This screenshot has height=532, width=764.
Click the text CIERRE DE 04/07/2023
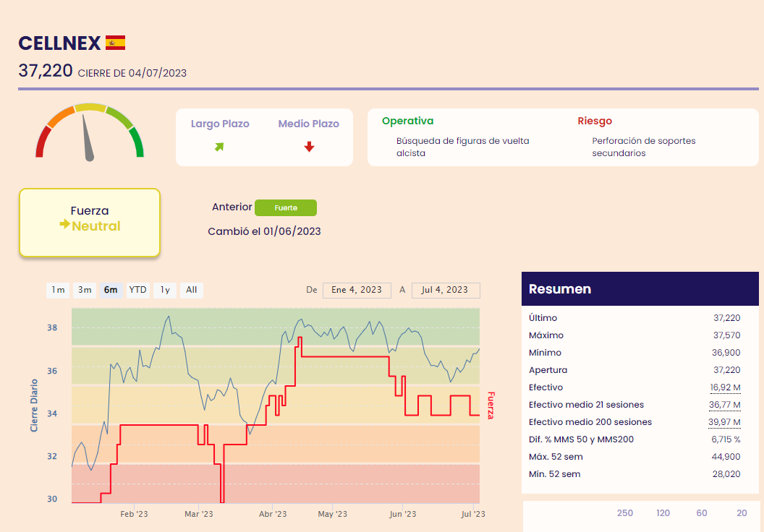132,73
